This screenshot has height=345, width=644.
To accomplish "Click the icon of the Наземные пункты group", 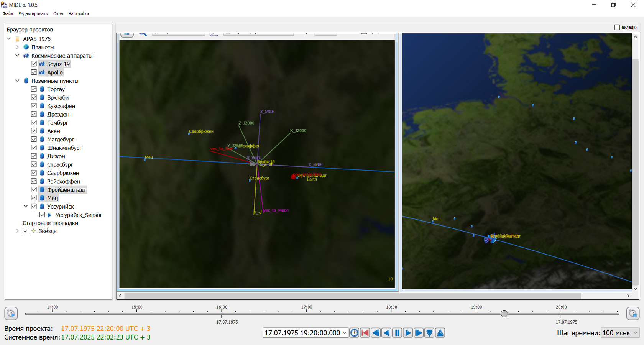I will [x=26, y=81].
